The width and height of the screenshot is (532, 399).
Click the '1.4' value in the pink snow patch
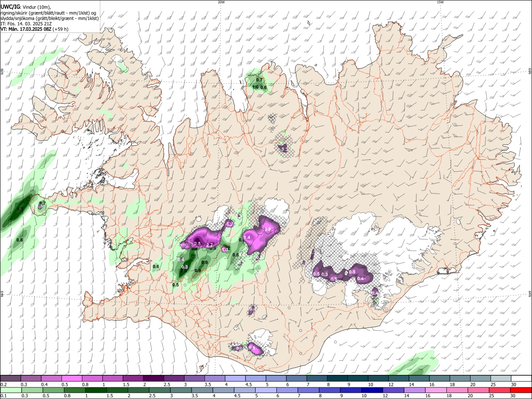coord(247,237)
